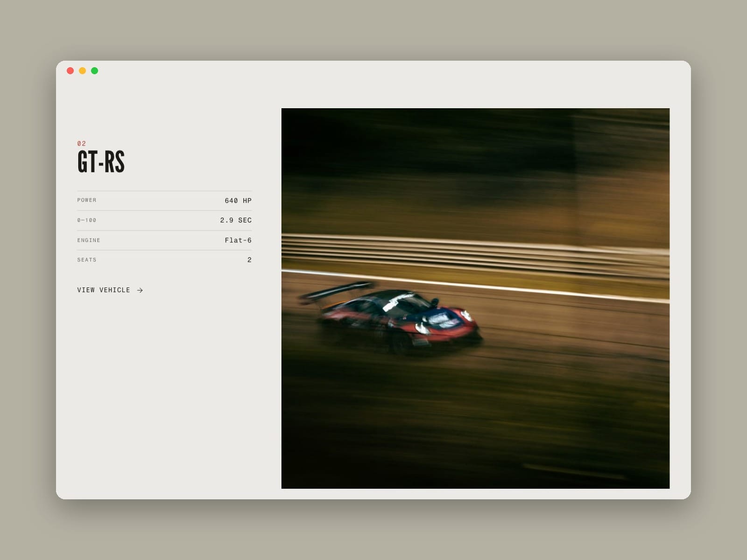Viewport: 747px width, 560px height.
Task: Select the Flat-6 engine value
Action: (238, 240)
